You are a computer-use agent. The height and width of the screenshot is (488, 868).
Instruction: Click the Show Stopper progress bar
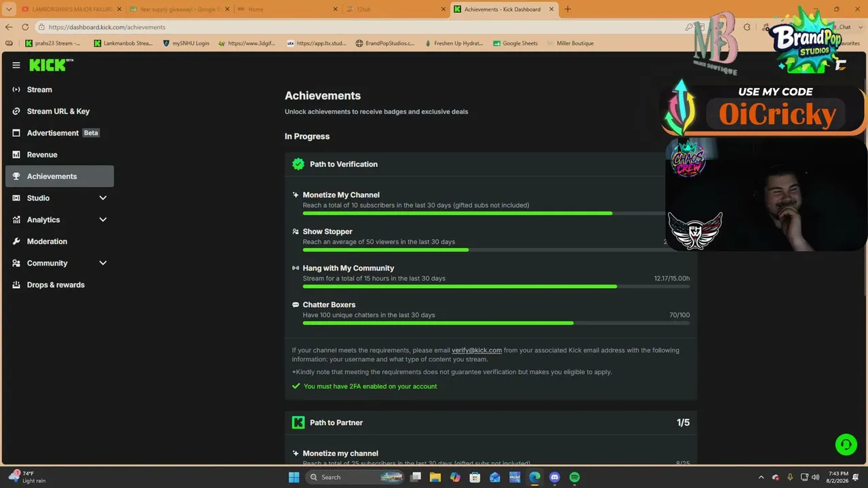(496, 250)
